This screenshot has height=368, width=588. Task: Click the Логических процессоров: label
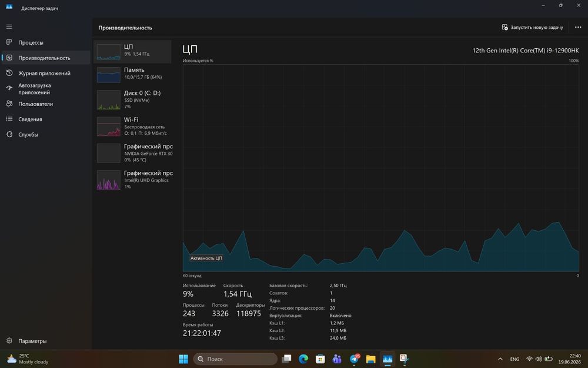[297, 308]
